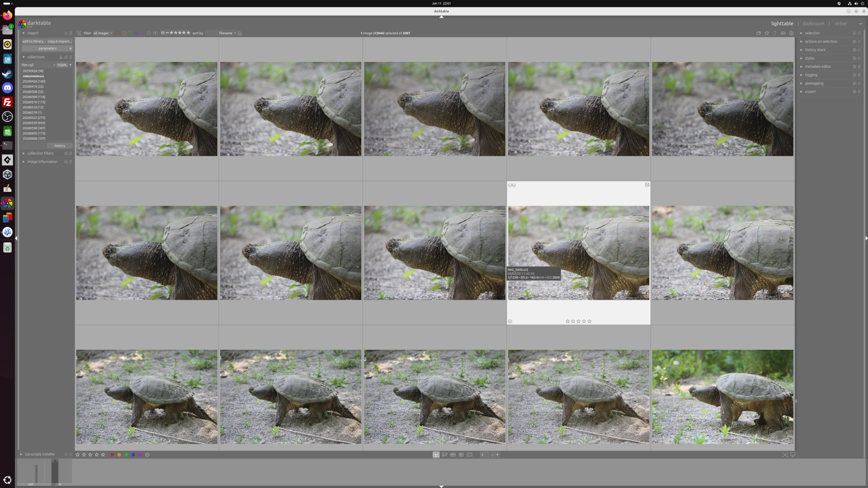The width and height of the screenshot is (868, 488).
Task: Expand the collection filters module
Action: tap(24, 153)
